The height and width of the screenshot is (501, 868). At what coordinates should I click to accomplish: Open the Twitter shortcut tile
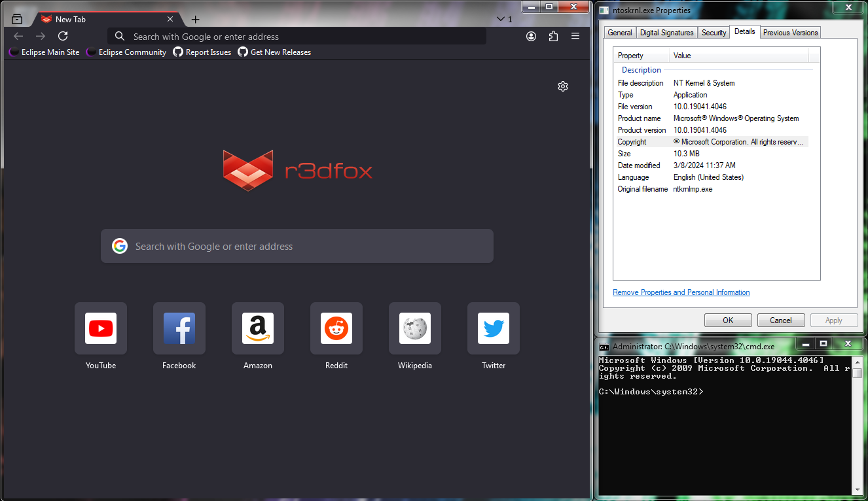(x=494, y=328)
